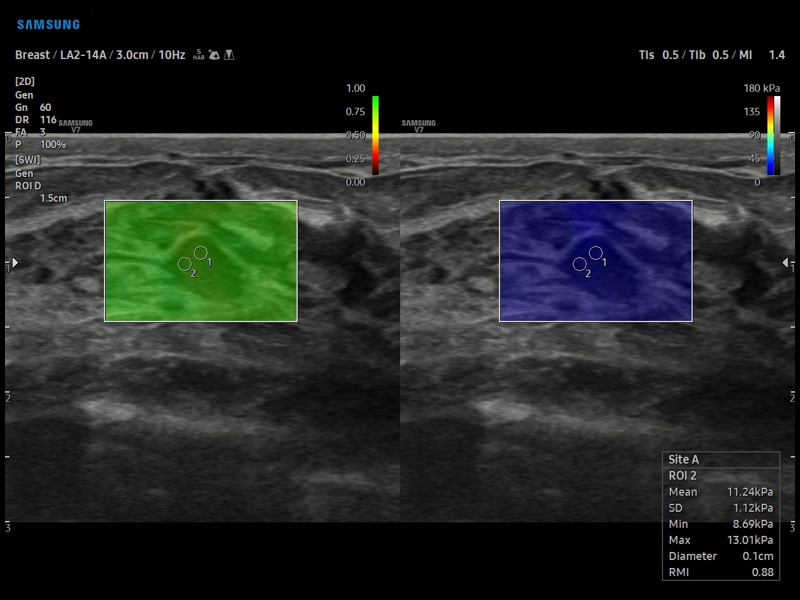Select ROI circle 1 on green reliability map
Viewport: 800px width, 600px height.
point(200,252)
